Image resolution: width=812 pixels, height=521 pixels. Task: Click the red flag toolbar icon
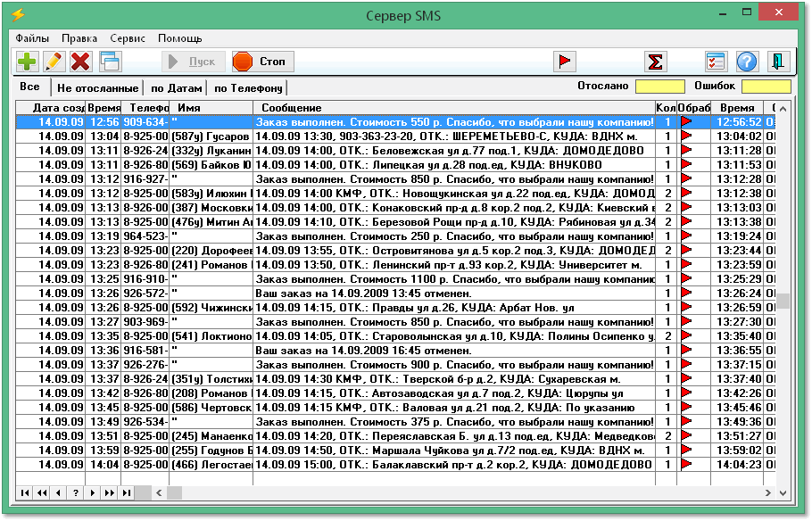point(564,62)
